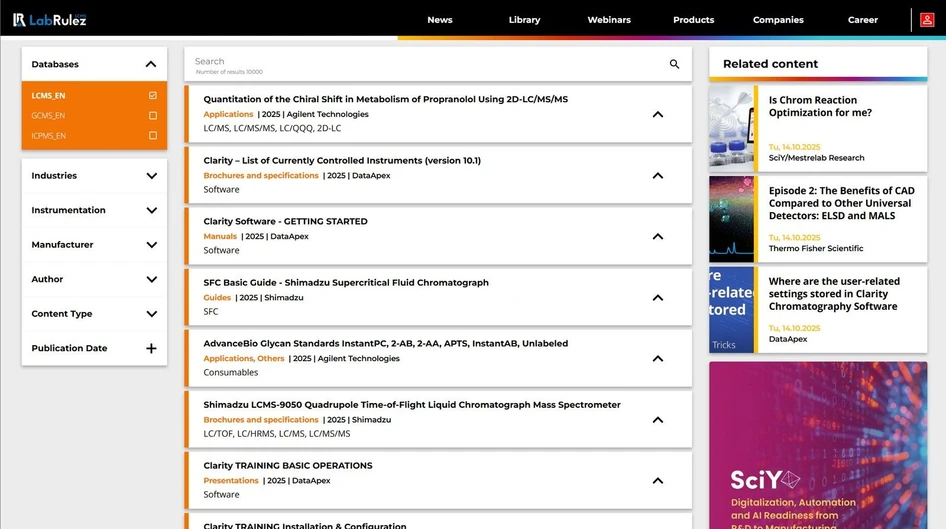
Task: Open the Chrom Reaction Optimization thumbnail
Action: click(x=731, y=128)
